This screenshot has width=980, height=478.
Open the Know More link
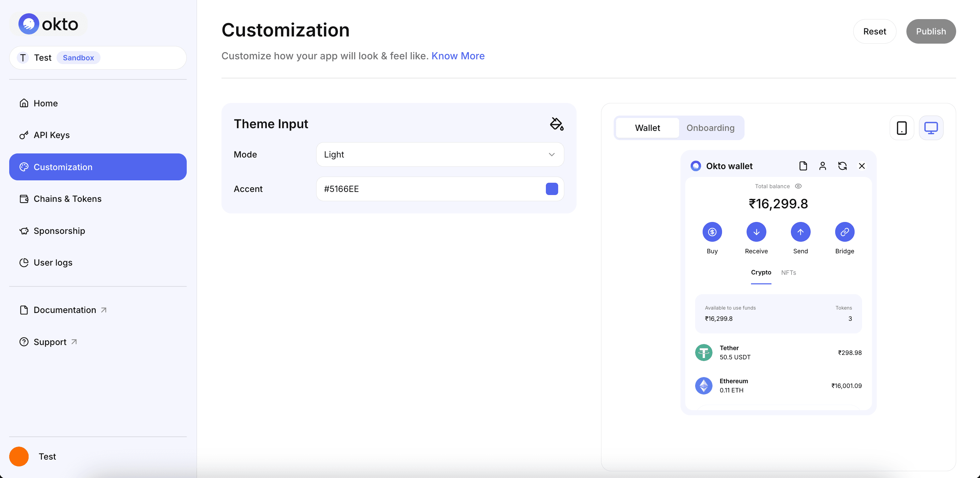coord(458,56)
